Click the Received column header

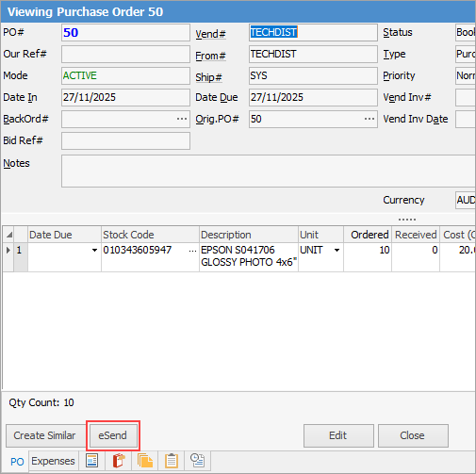tap(416, 235)
